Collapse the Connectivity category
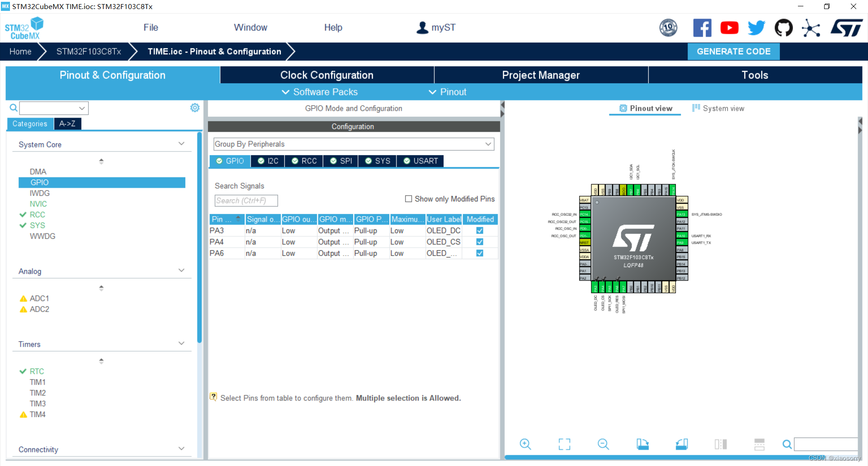 point(181,449)
